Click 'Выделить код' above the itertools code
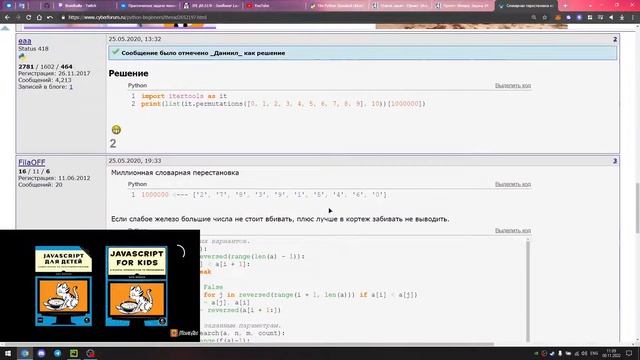This screenshot has height=360, width=640. point(513,85)
